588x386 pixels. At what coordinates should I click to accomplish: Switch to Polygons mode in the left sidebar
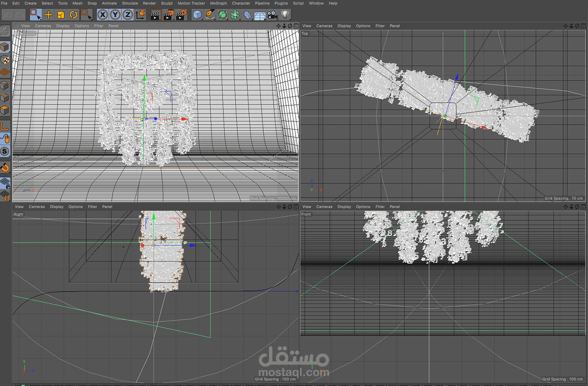(5, 110)
